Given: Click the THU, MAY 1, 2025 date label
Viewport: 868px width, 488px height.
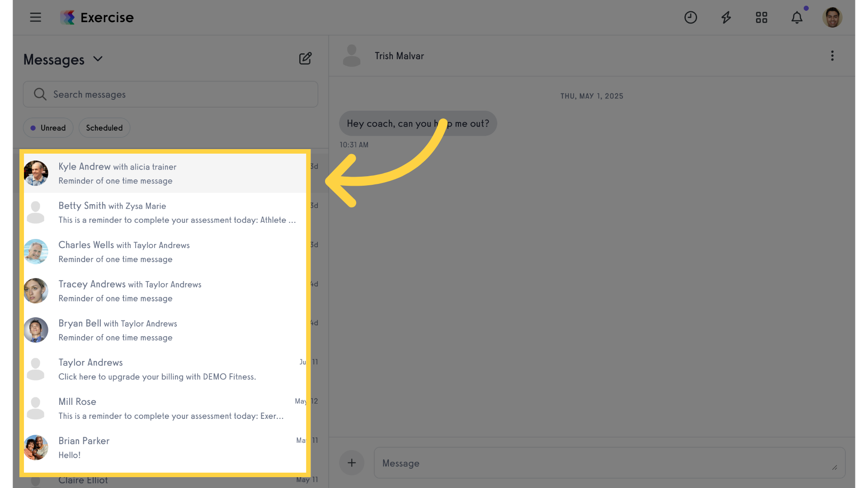Looking at the screenshot, I should 592,96.
